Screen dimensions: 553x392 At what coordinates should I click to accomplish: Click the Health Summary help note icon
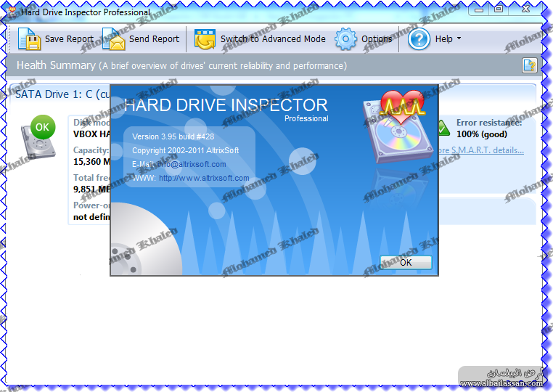(529, 65)
